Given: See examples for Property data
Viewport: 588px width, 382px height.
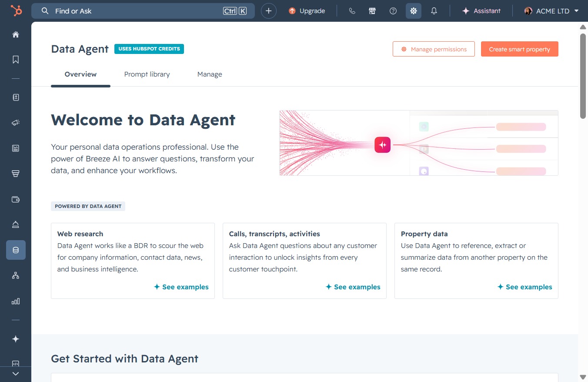Looking at the screenshot, I should pyautogui.click(x=525, y=287).
